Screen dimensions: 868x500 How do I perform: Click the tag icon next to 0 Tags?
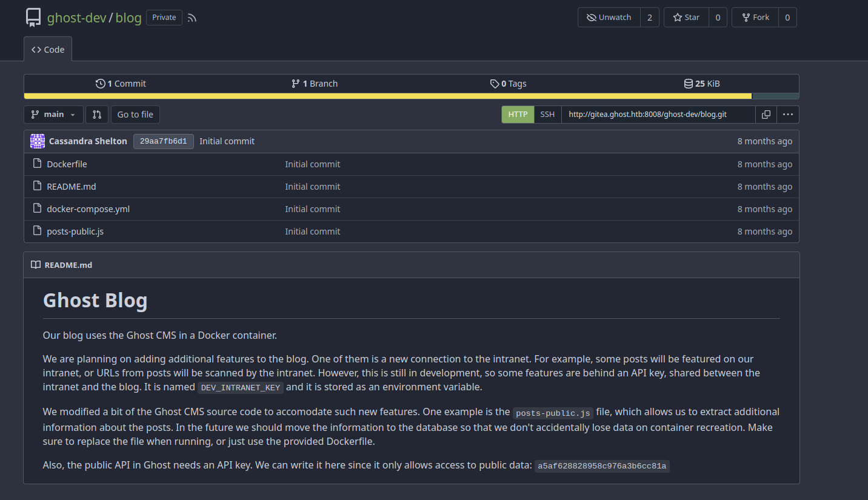(x=495, y=84)
